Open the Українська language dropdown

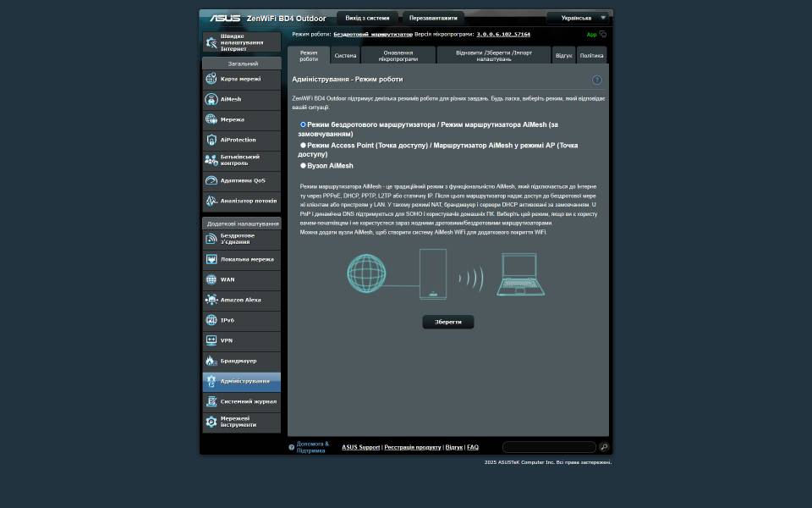pyautogui.click(x=579, y=18)
